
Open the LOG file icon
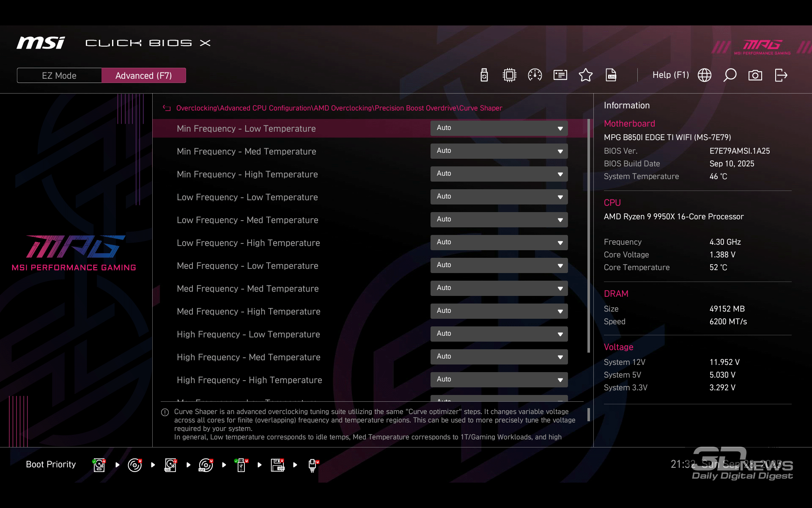[611, 75]
